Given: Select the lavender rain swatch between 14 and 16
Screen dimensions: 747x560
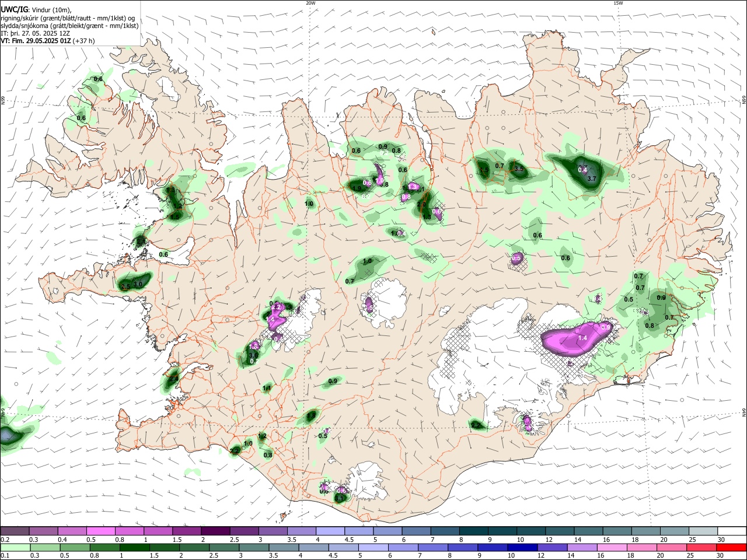Looking at the screenshot, I should [x=582, y=547].
